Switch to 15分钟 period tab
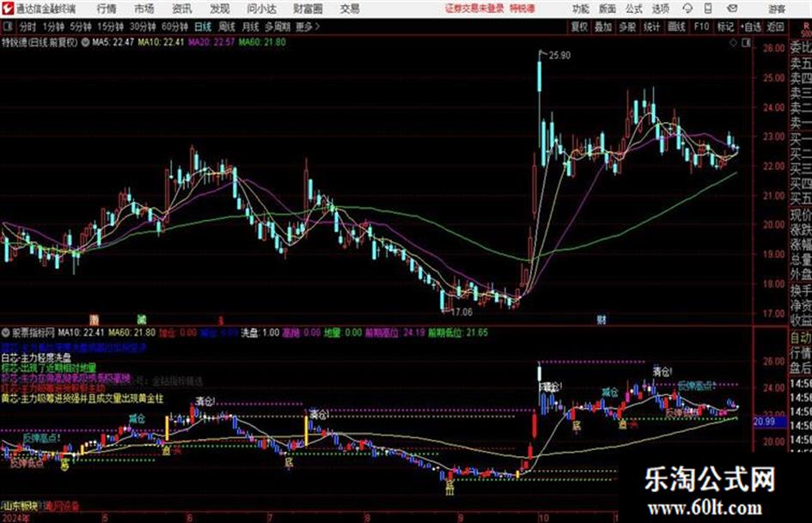The width and height of the screenshot is (812, 523). coord(111,27)
